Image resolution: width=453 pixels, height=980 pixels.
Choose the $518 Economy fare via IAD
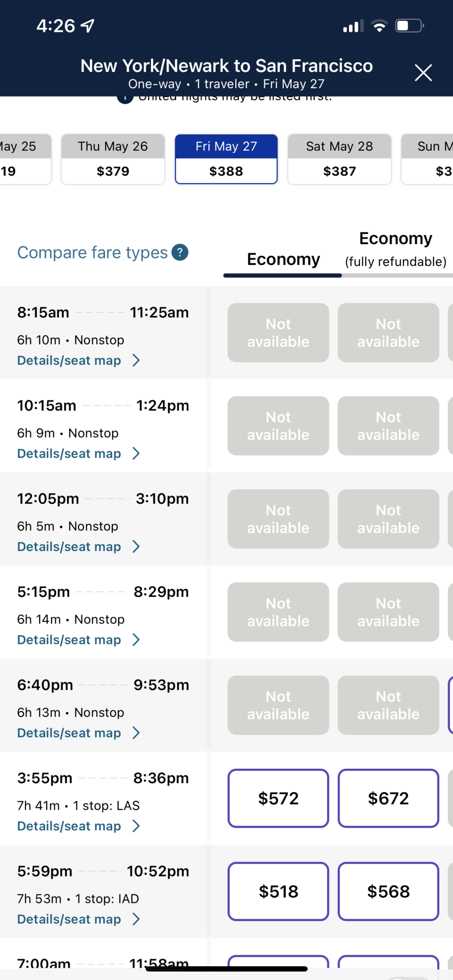pos(278,891)
